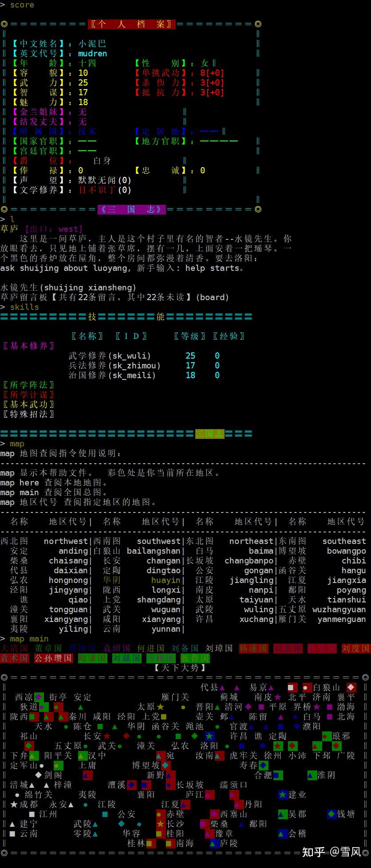The width and height of the screenshot is (371, 868).
Task: Click the ask shuijing about luoyang hint
Action: pos(66,268)
